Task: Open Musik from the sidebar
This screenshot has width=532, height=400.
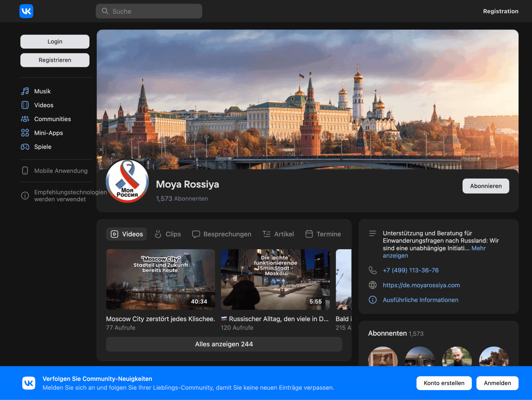Action: (42, 91)
